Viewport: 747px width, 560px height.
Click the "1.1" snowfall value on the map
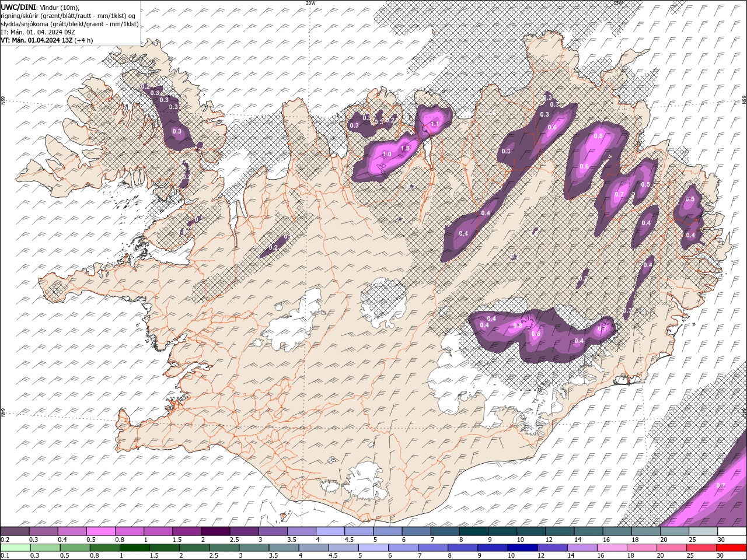click(x=434, y=124)
